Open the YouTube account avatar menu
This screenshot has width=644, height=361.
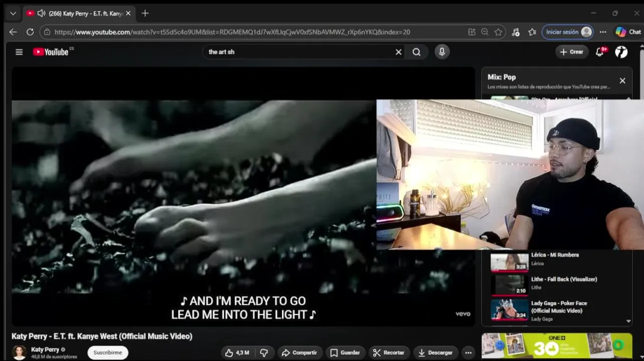621,52
